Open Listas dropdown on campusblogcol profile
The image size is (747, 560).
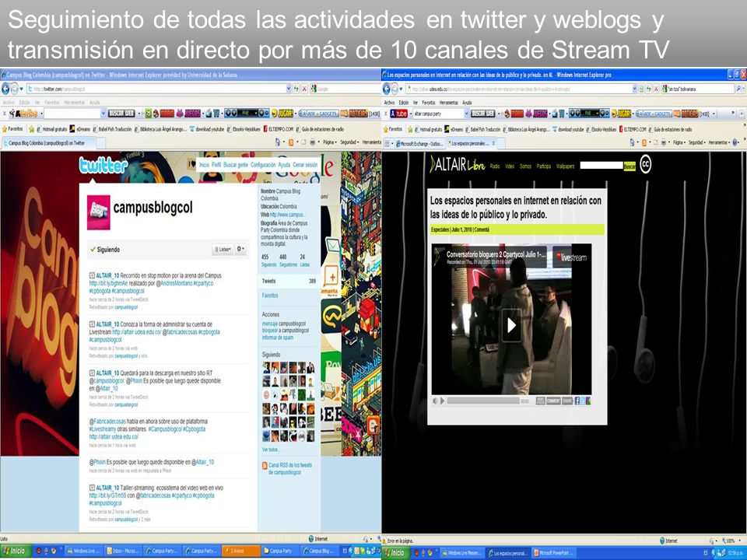point(223,249)
